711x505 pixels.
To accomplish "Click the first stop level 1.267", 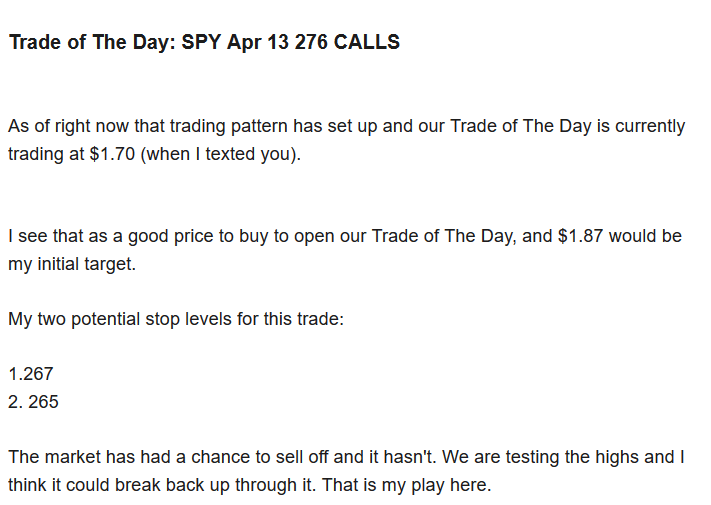I will pyautogui.click(x=31, y=374).
